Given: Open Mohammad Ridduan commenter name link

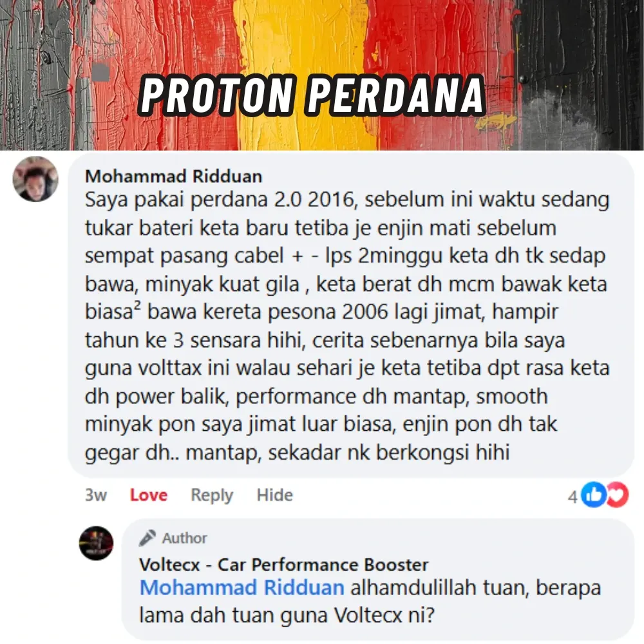Looking at the screenshot, I should [173, 176].
